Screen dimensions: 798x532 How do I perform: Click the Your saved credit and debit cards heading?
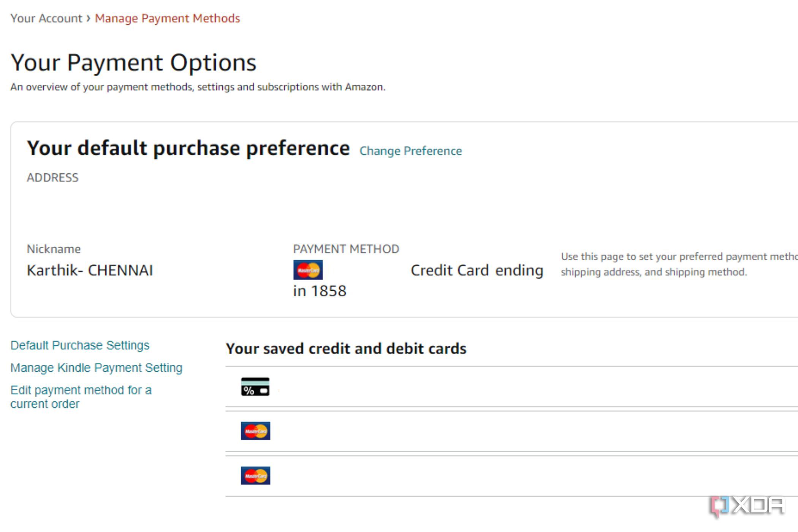pyautogui.click(x=346, y=348)
